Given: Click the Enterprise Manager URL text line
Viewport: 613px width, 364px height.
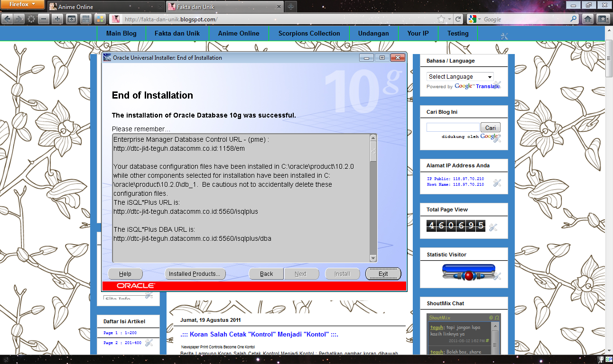Looking at the screenshot, I should (x=179, y=148).
